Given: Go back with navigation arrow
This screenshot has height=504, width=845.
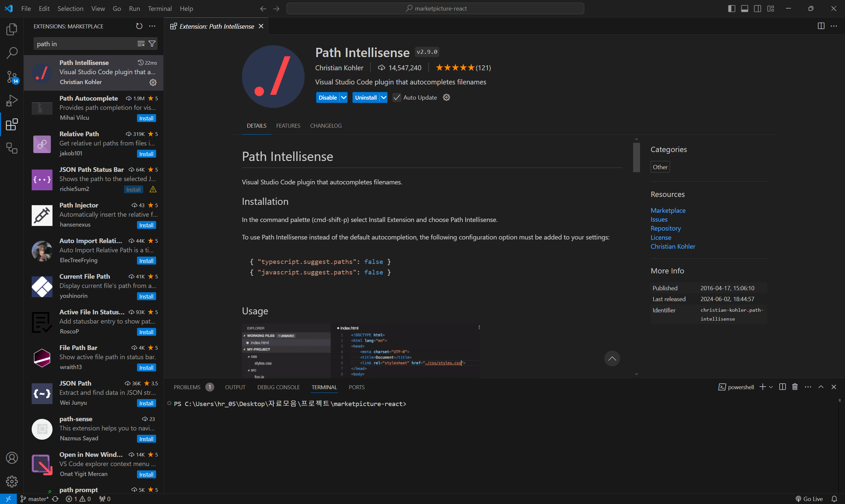Looking at the screenshot, I should coord(263,9).
